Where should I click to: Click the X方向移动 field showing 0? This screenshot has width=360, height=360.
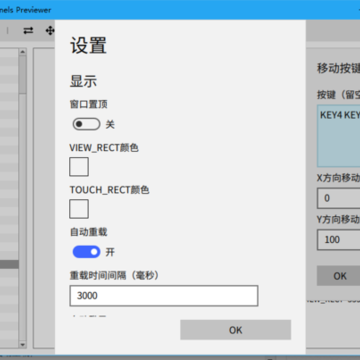point(339,198)
